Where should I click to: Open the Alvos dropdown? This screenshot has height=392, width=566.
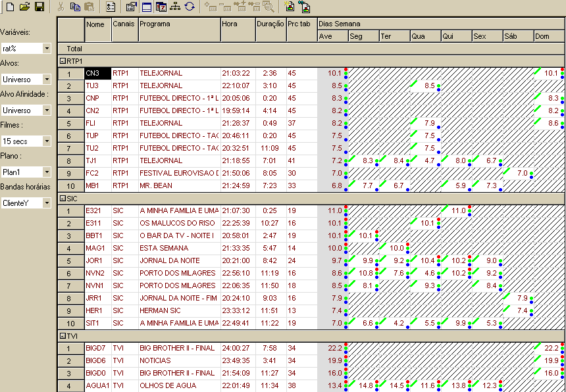click(x=47, y=80)
